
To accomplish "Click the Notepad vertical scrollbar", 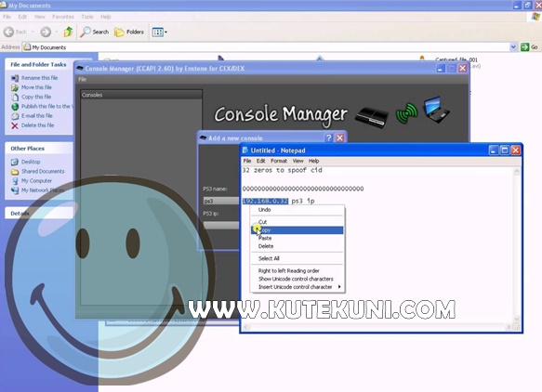I will [517, 245].
